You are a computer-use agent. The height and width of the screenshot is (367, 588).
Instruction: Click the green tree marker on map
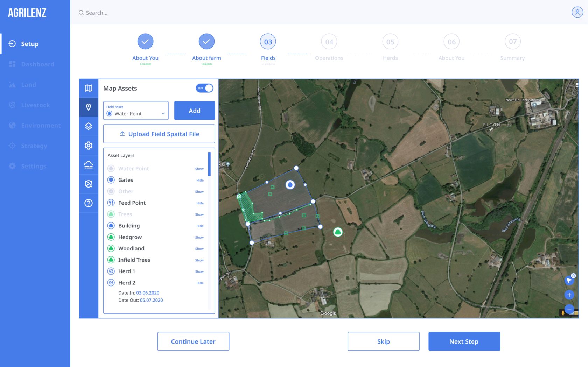point(338,232)
